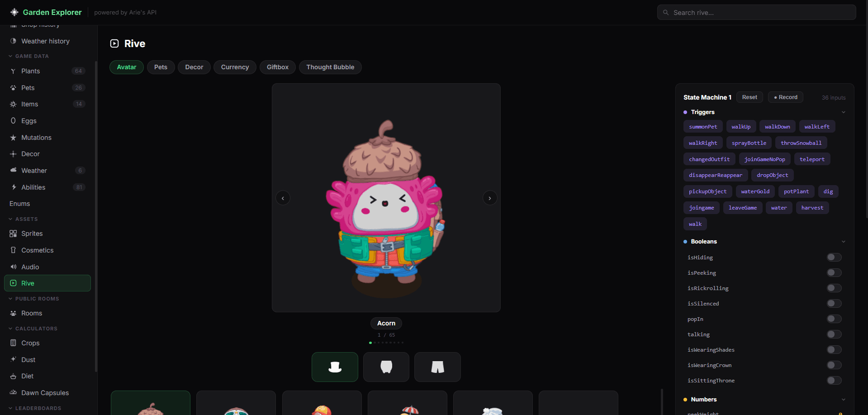This screenshot has width=868, height=415.
Task: Open Sprites via the grid icon
Action: [13, 234]
